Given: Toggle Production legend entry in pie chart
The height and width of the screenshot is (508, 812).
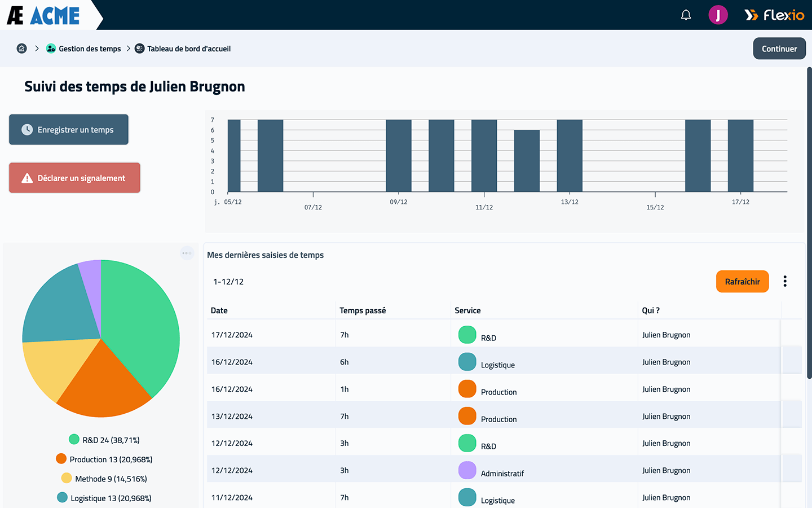Looking at the screenshot, I should 104,459.
